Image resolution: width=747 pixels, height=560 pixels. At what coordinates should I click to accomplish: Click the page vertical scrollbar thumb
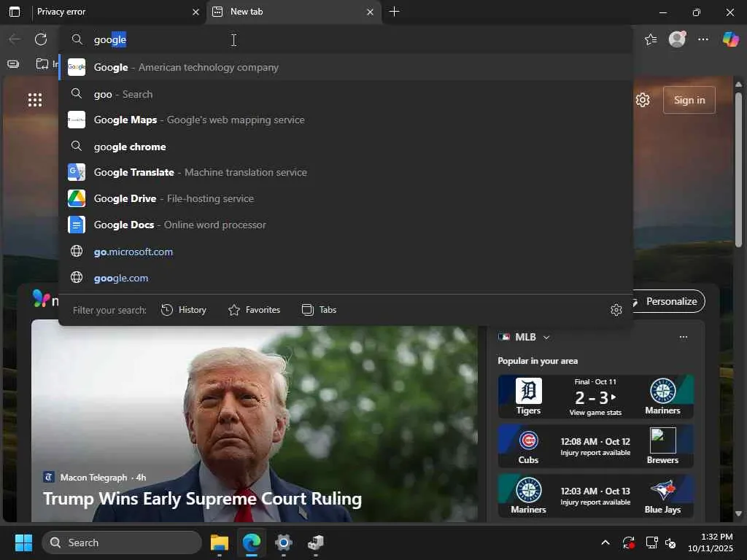tap(738, 169)
